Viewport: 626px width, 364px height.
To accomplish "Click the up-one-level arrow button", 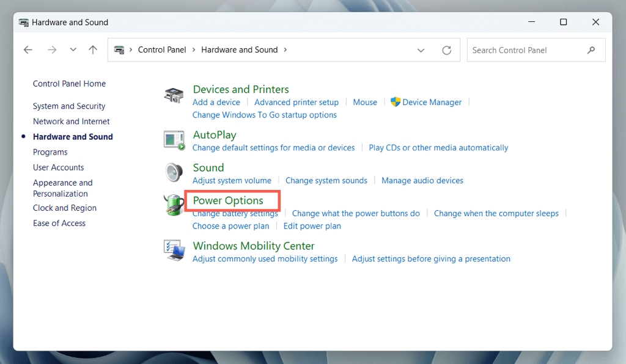I will 93,50.
